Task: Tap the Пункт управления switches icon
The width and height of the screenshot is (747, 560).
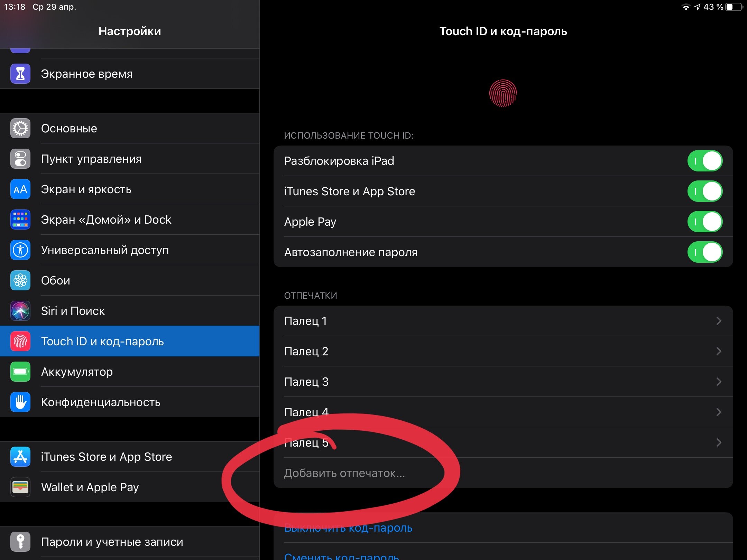Action: pos(20,159)
